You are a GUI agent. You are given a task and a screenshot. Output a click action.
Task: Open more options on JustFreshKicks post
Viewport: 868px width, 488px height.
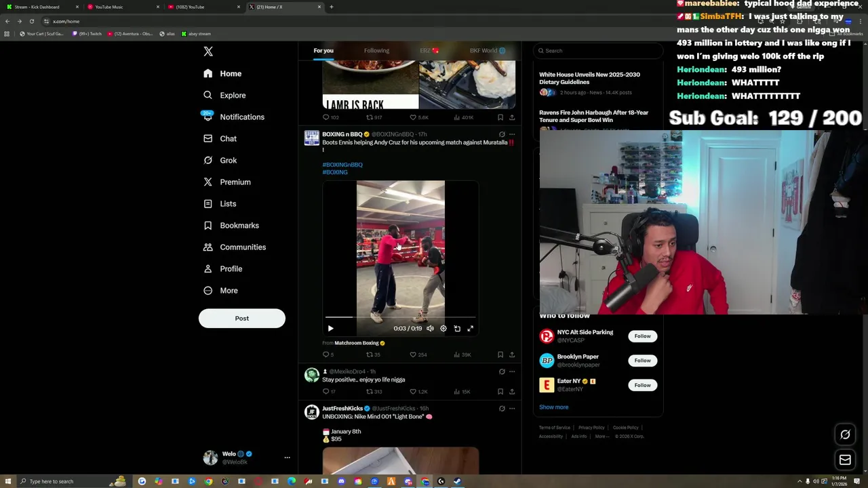pyautogui.click(x=512, y=409)
